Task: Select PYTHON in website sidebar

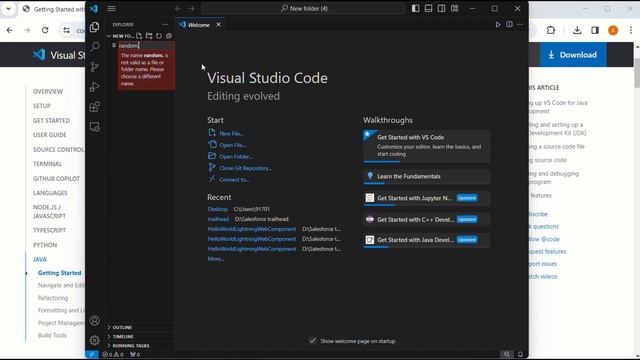Action: (x=45, y=245)
